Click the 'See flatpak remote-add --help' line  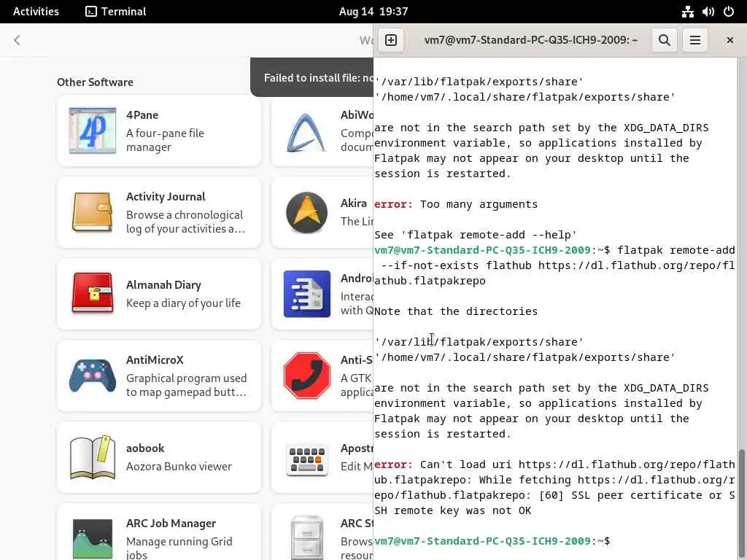(x=476, y=235)
